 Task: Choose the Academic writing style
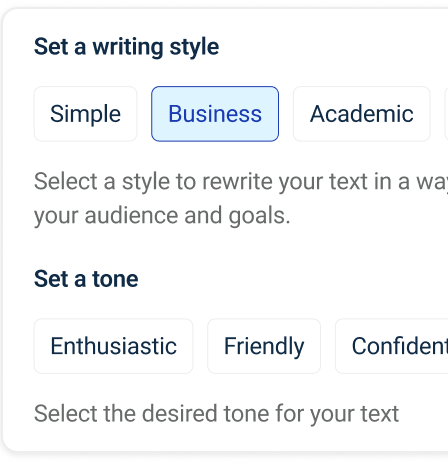coord(362,114)
